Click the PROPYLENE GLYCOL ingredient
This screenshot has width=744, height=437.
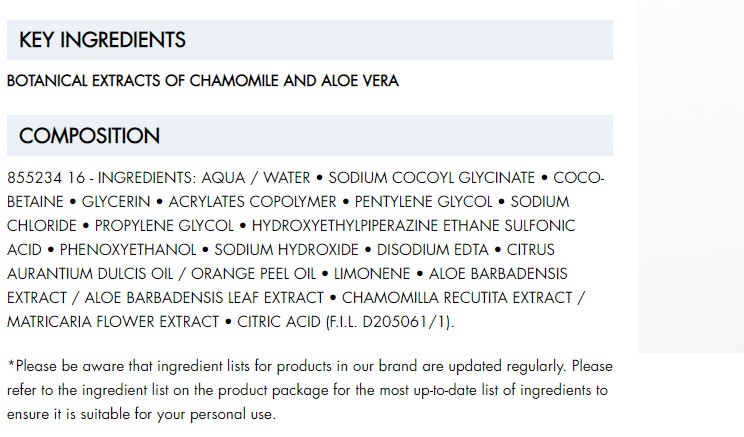coord(164,226)
